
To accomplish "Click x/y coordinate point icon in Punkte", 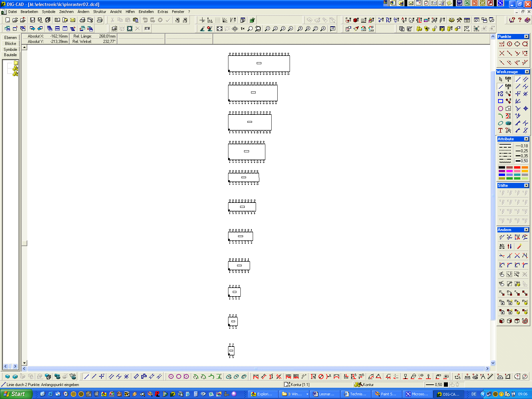I will pos(502,44).
